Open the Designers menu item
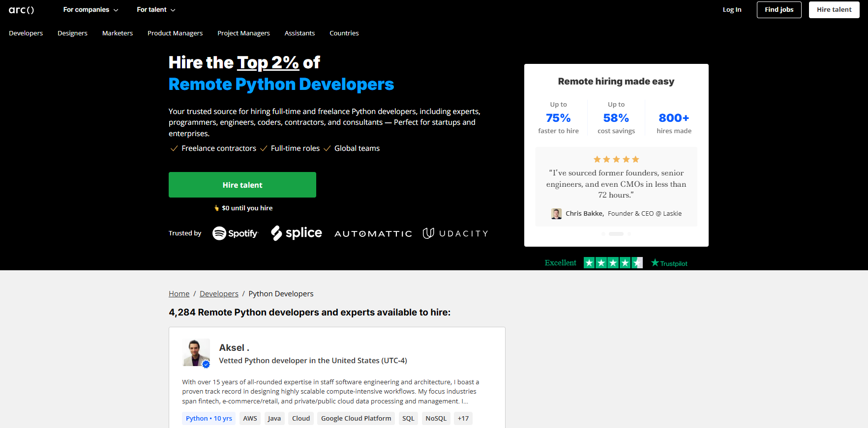This screenshot has height=428, width=868. pos(72,33)
